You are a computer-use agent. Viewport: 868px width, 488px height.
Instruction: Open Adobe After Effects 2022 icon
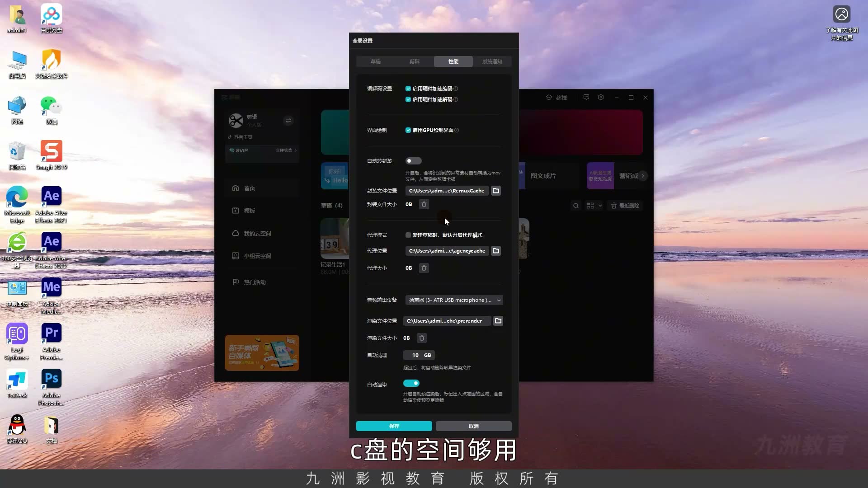(x=52, y=250)
